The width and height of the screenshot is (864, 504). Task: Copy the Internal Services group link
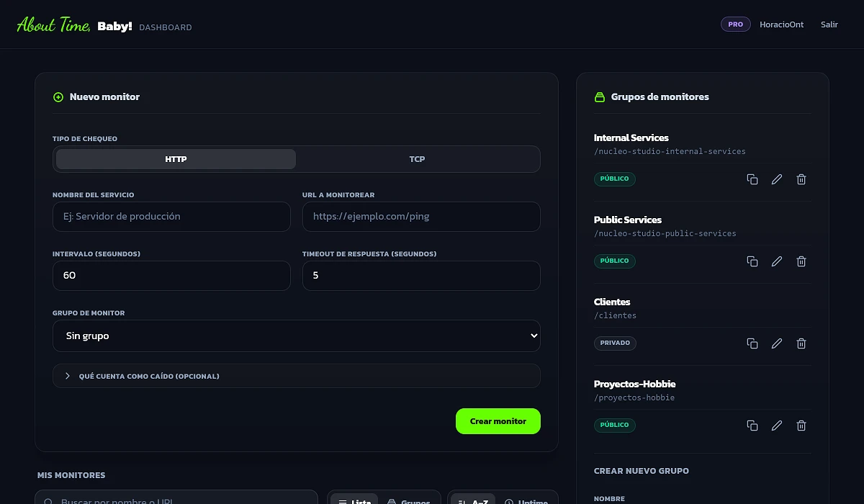click(752, 179)
